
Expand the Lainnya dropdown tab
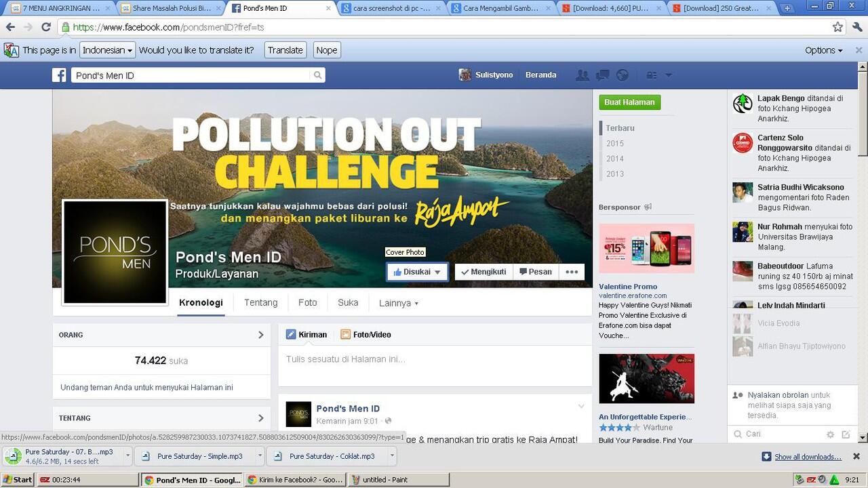pyautogui.click(x=399, y=303)
